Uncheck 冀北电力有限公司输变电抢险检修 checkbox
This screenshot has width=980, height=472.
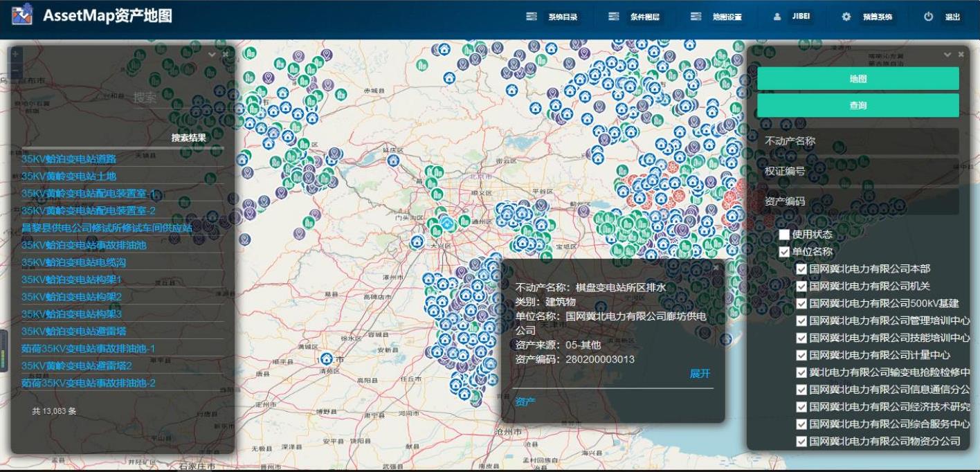[x=801, y=372]
